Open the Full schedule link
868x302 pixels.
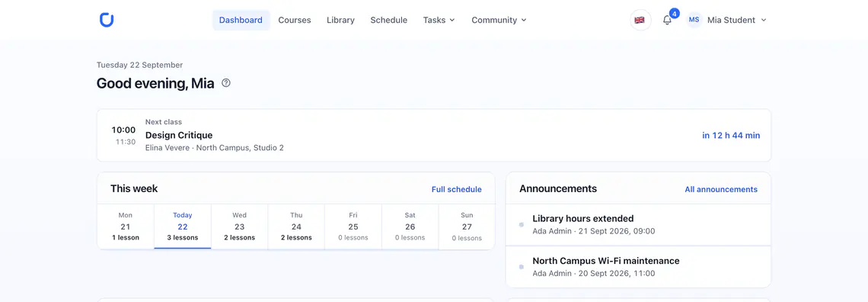(x=457, y=189)
